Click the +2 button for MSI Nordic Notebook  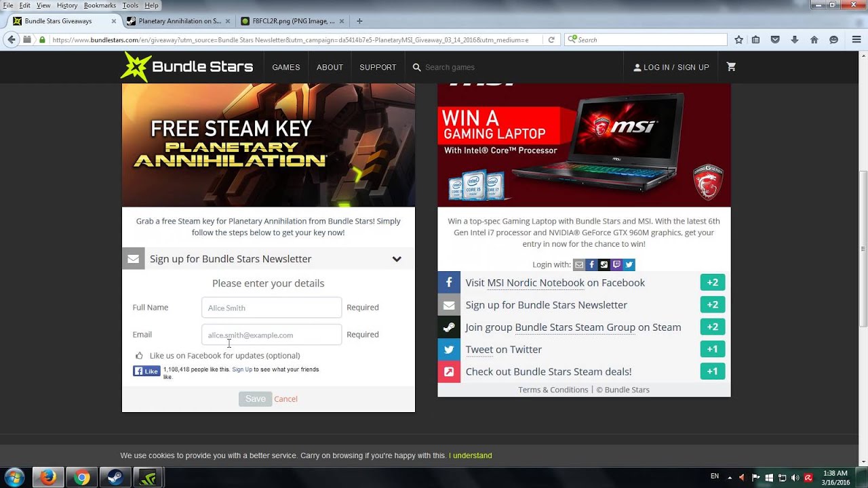[713, 283]
